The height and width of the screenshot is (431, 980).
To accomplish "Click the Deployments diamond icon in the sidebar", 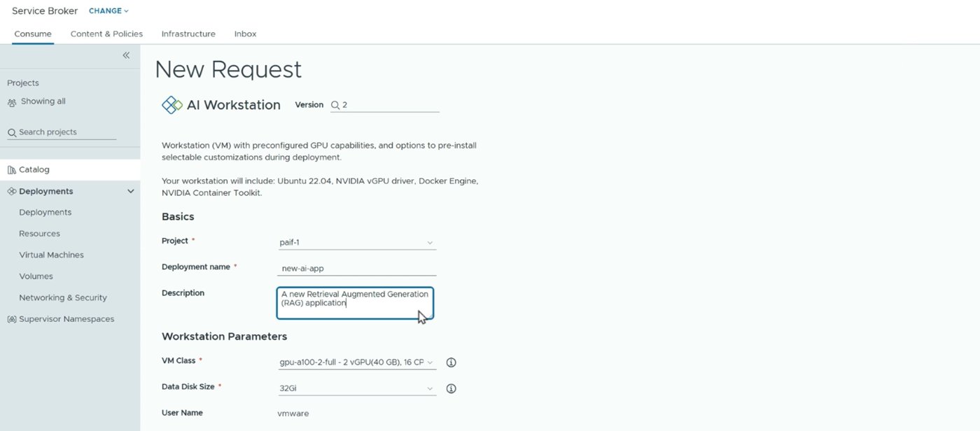I will pos(11,190).
